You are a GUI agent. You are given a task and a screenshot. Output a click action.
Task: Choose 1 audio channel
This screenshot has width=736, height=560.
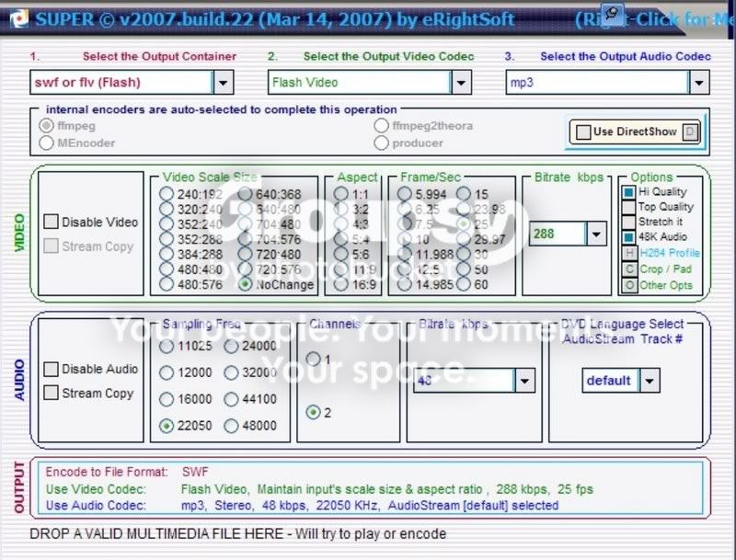(x=313, y=360)
